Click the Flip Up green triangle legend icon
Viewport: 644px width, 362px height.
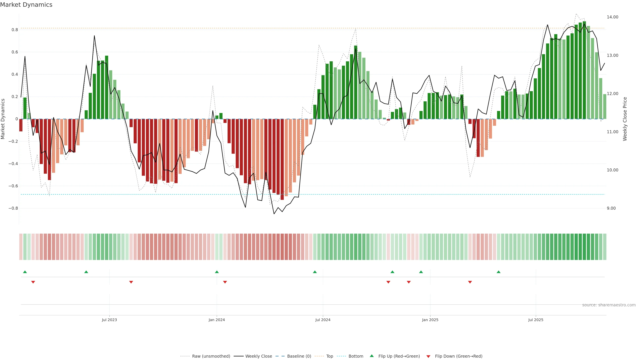(371, 356)
